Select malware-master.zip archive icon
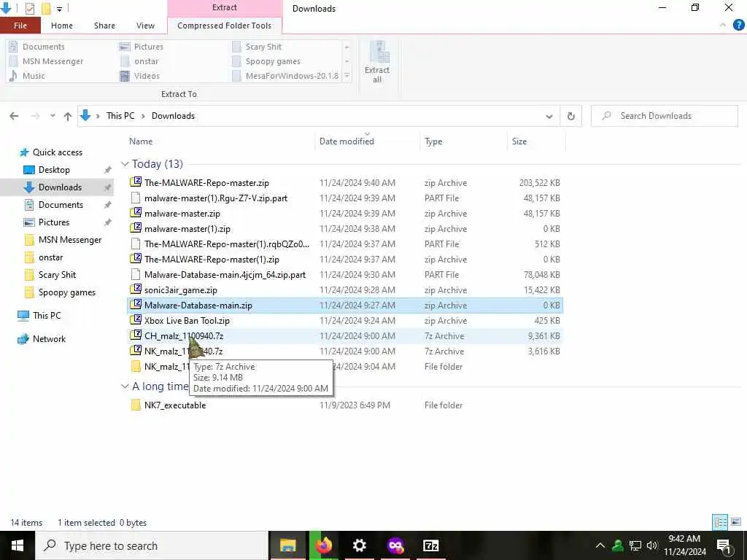The image size is (747, 560). tap(136, 214)
